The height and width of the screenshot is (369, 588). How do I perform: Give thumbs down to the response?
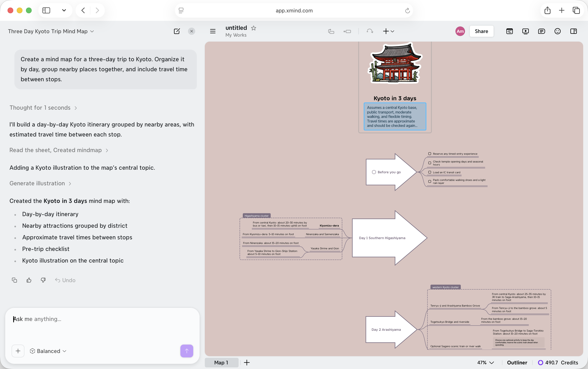[43, 280]
